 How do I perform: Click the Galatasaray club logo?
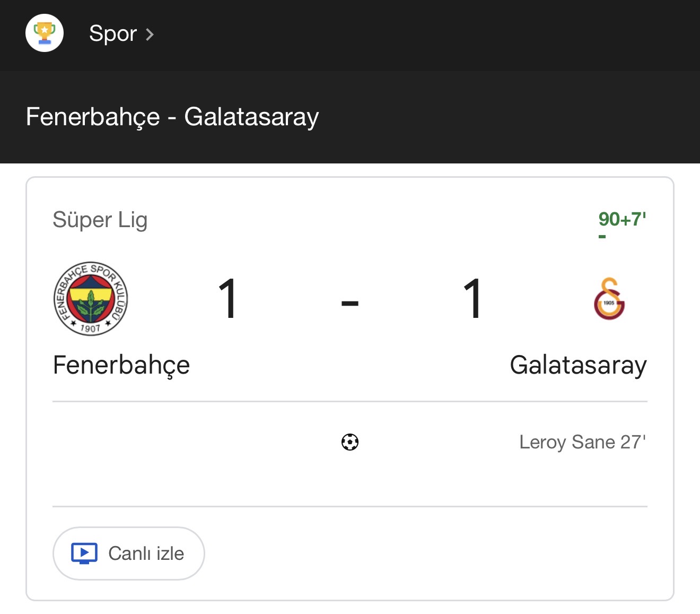pos(609,299)
